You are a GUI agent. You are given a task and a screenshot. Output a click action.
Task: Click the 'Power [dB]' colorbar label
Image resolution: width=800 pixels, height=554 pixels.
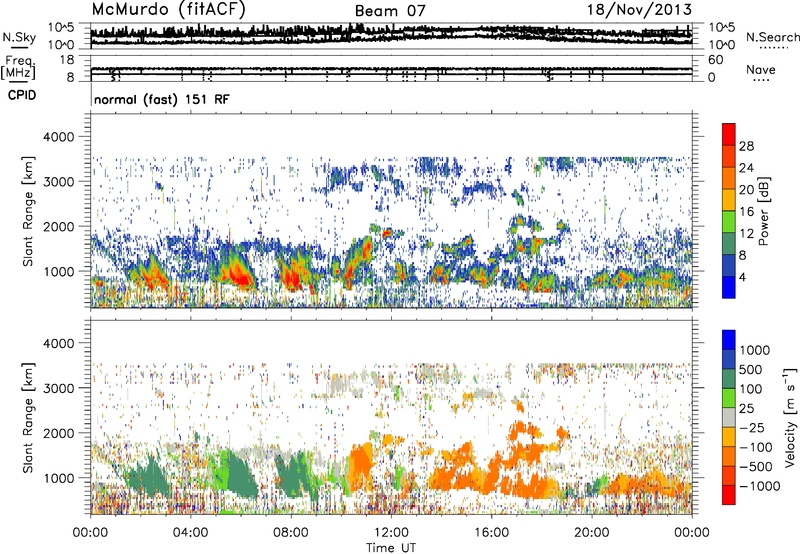pos(763,211)
